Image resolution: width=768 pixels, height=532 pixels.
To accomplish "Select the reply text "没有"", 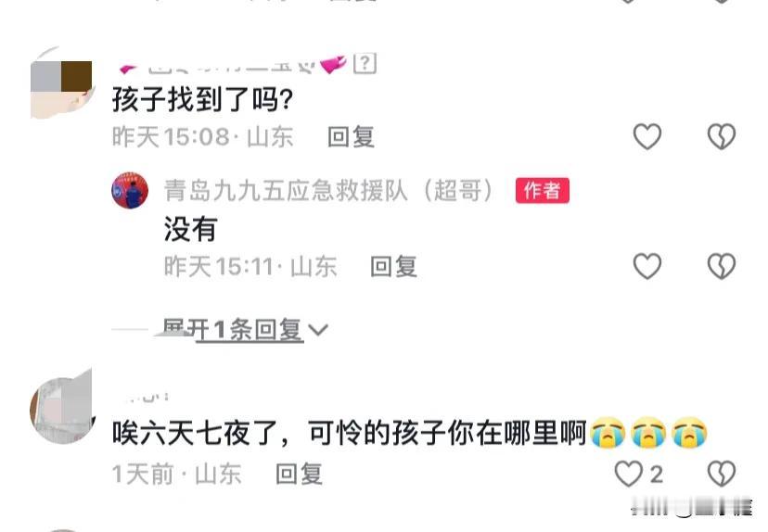I will [x=190, y=229].
